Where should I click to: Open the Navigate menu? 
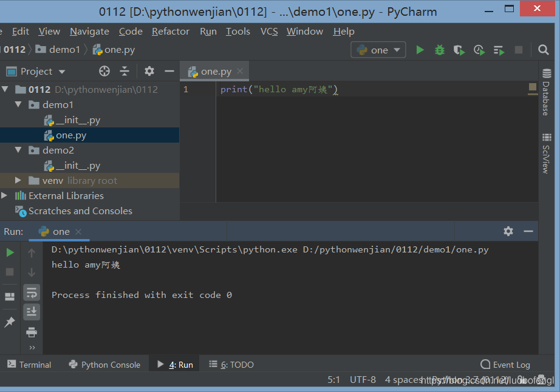(89, 32)
